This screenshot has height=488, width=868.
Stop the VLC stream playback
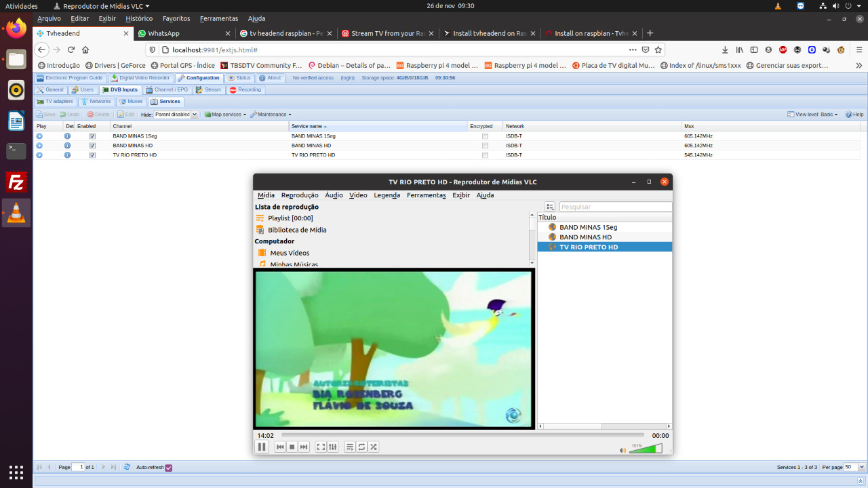(292, 447)
